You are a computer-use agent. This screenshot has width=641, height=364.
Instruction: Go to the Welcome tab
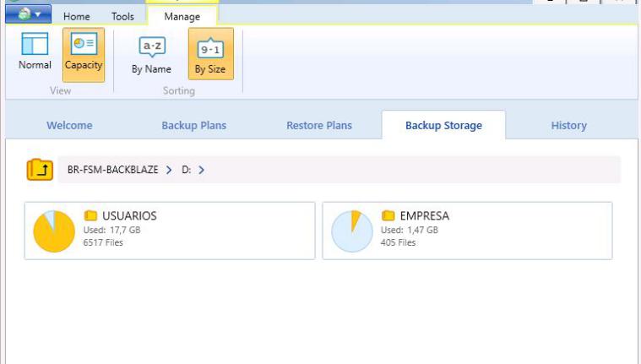[69, 126]
